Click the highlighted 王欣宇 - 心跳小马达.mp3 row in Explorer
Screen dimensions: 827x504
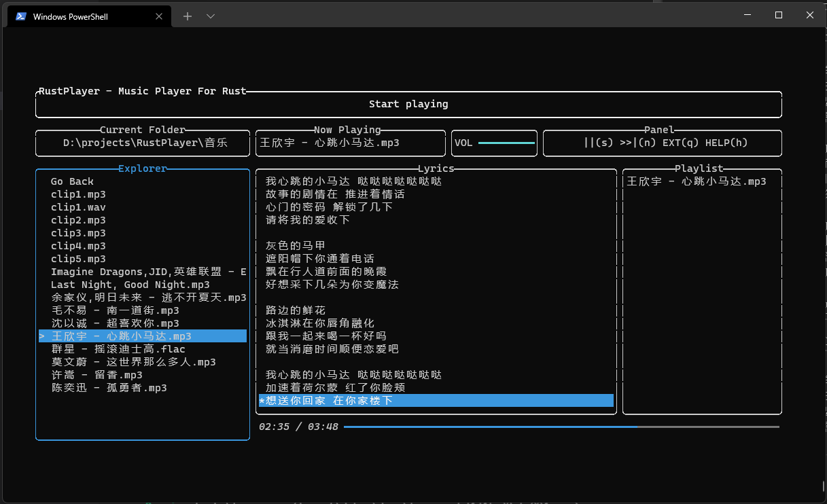(143, 336)
